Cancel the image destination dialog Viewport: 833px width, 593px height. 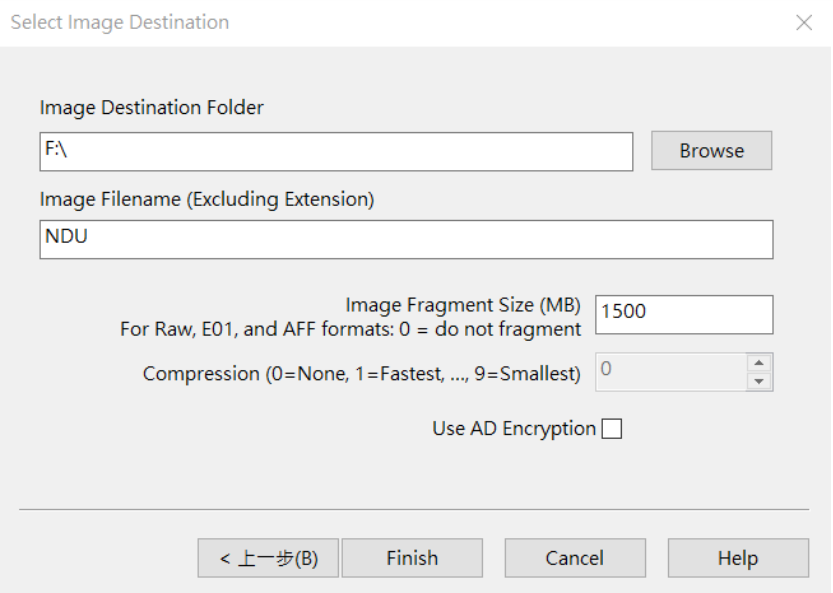575,558
